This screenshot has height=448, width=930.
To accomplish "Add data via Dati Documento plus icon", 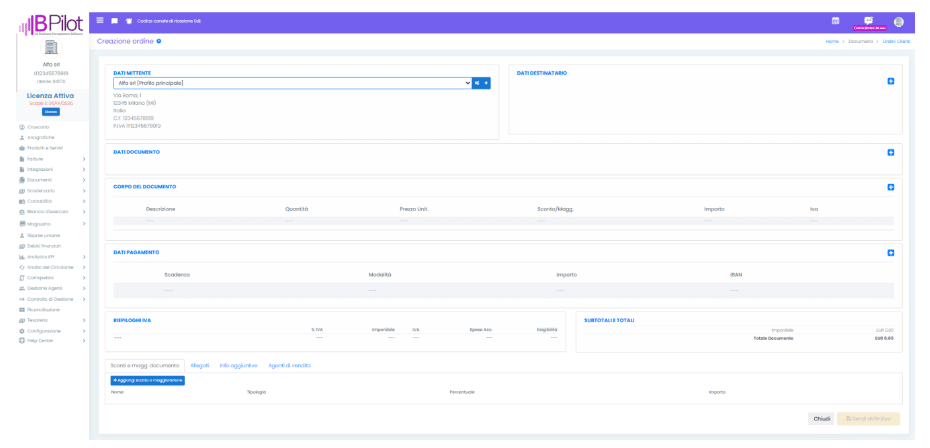I will coord(890,152).
